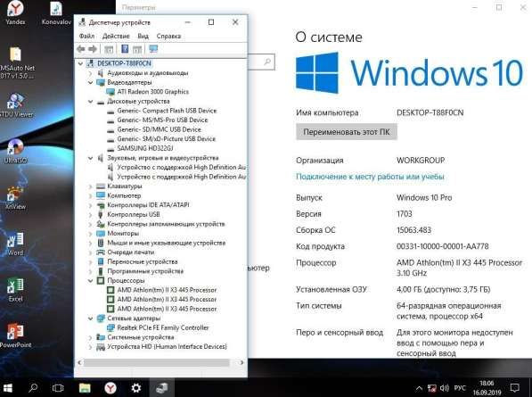Open the Вид menu

pos(143,36)
